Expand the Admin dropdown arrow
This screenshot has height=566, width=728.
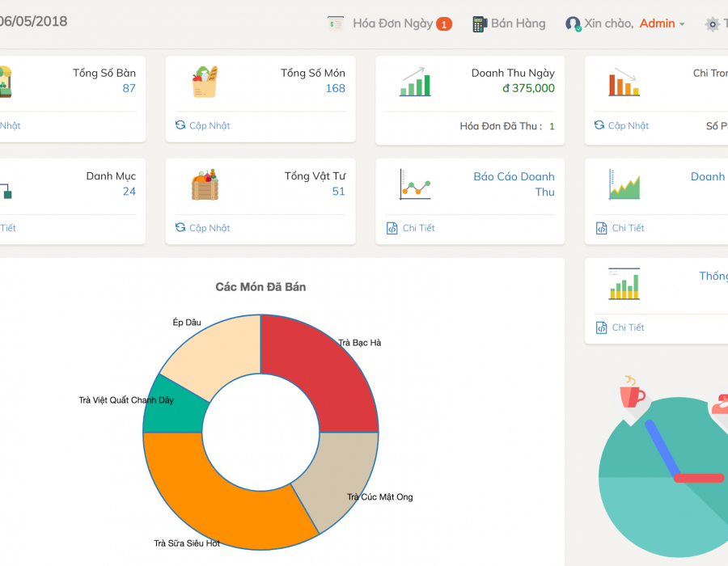click(x=682, y=24)
